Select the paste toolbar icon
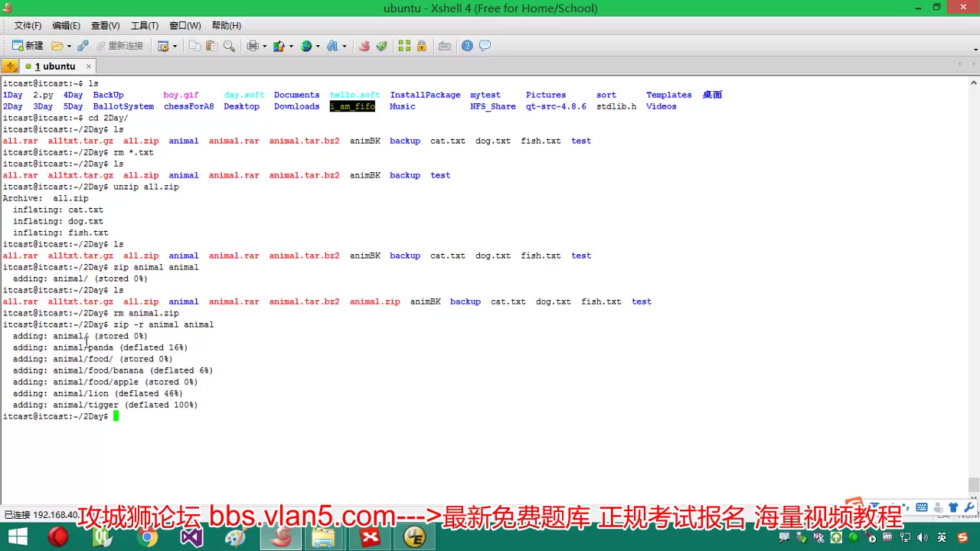 click(x=213, y=46)
